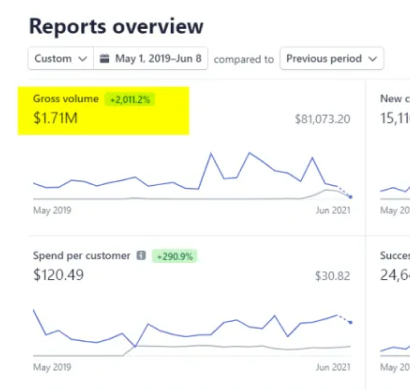The height and width of the screenshot is (390, 410).
Task: Click the $120.49 spend per customer value
Action: (58, 275)
